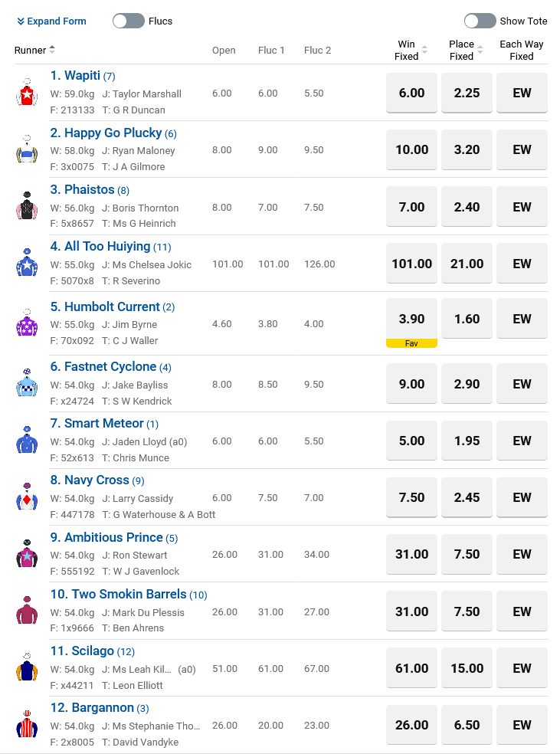Enable the Show Tote switch

pyautogui.click(x=480, y=21)
